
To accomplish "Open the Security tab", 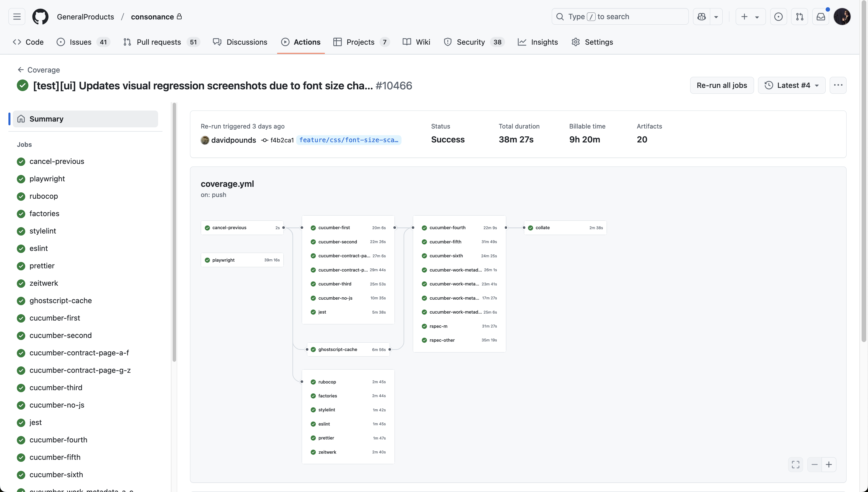I will click(x=474, y=42).
